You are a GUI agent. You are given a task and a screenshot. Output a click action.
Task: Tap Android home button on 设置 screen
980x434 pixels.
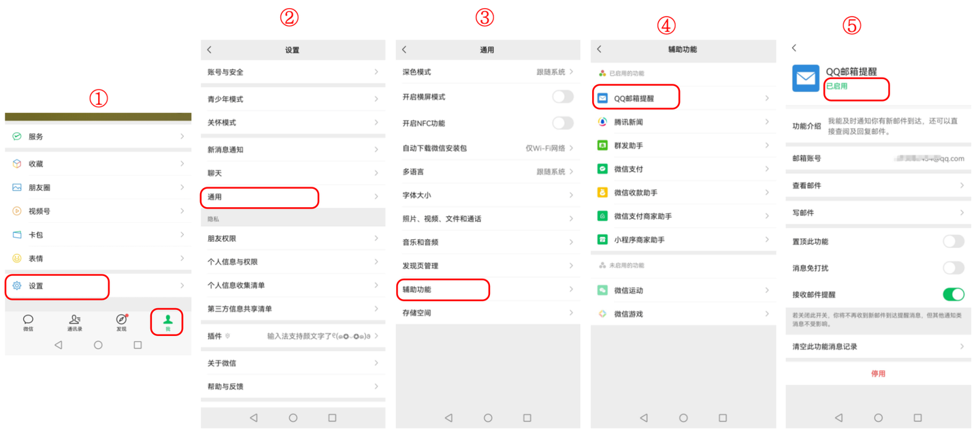[x=293, y=418]
